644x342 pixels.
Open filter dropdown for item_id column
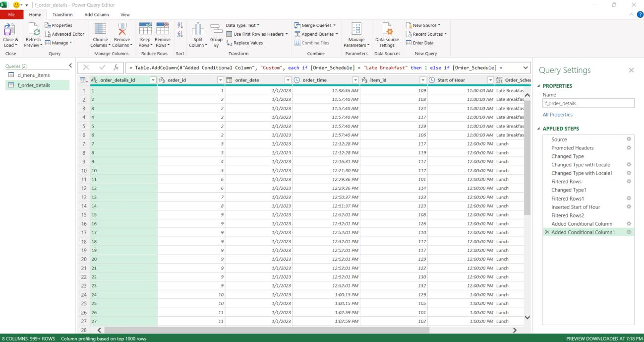click(x=422, y=80)
